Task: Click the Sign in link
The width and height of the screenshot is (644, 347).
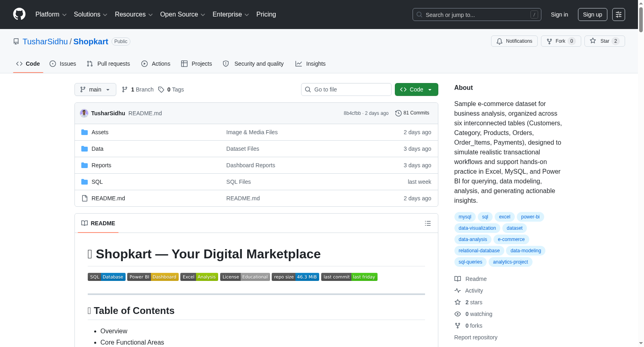Action: tap(559, 15)
